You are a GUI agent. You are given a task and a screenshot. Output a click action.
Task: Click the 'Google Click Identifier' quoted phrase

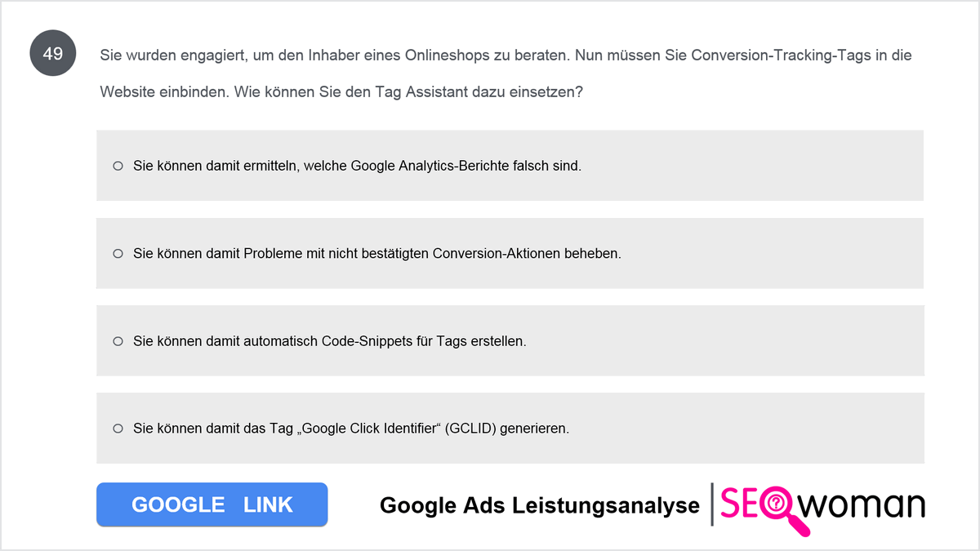[367, 429]
